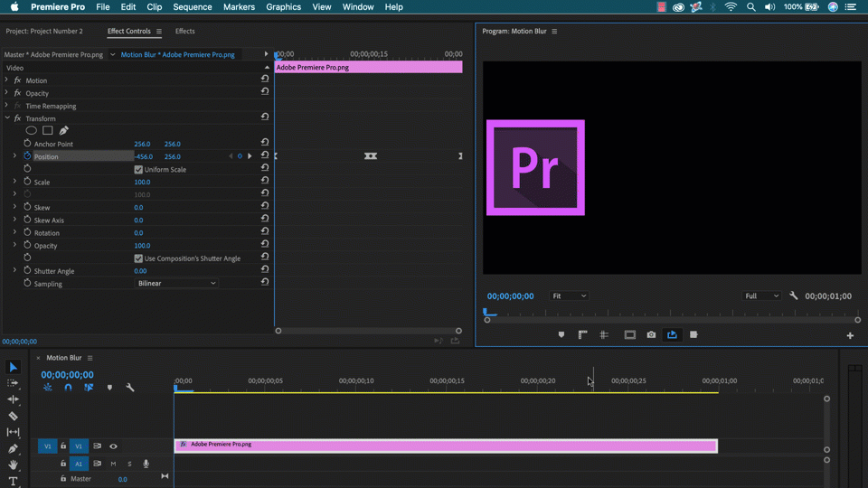Screen dimensions: 868x488
Task: Create ellipse mask in Transform effect
Action: pos(32,131)
